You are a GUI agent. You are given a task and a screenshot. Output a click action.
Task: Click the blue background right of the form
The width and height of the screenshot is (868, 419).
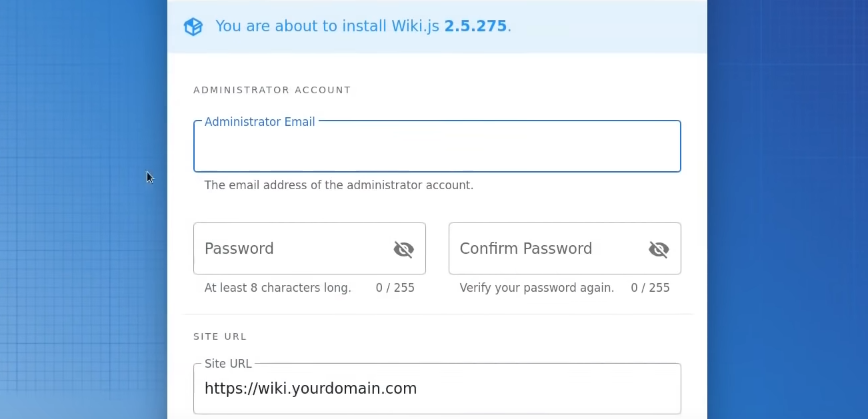click(787, 200)
